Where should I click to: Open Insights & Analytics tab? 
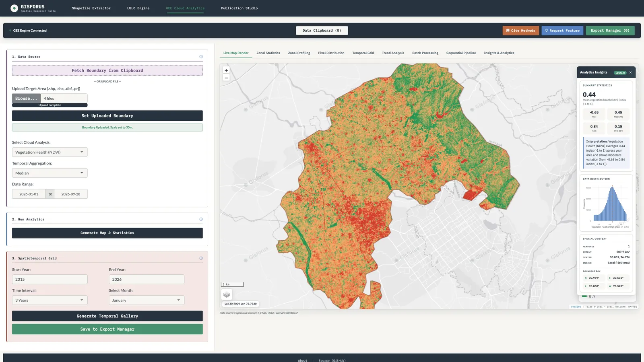point(499,53)
